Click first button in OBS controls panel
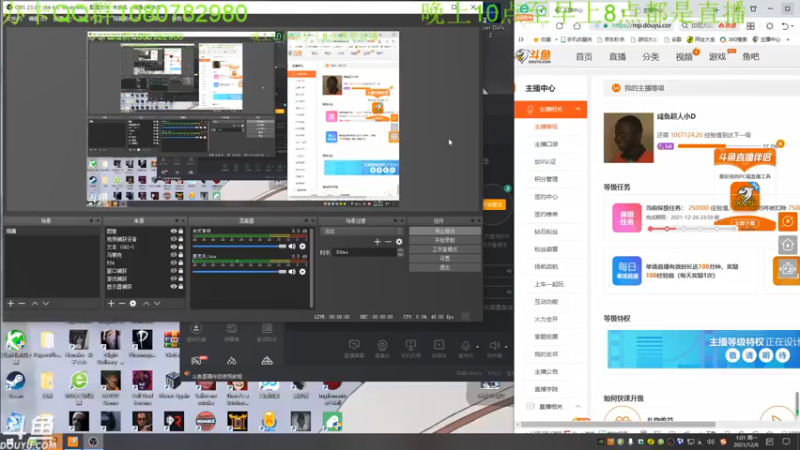This screenshot has height=450, width=800. pos(444,231)
